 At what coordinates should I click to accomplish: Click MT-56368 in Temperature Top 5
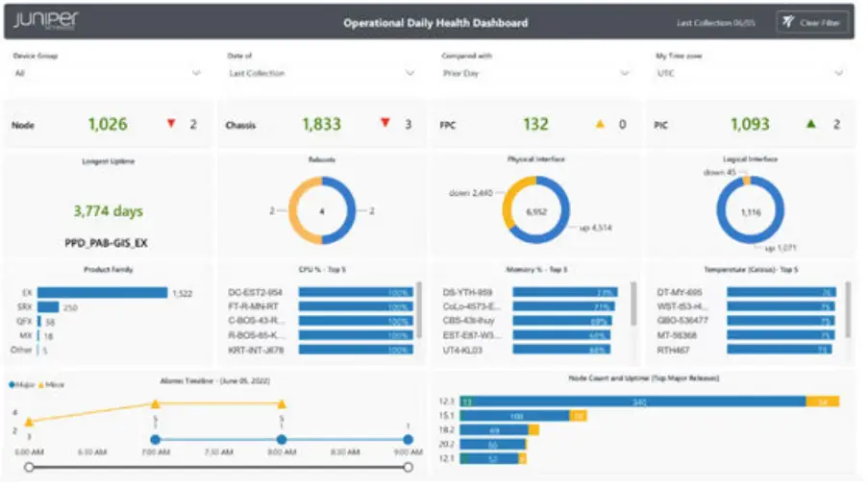click(x=677, y=335)
